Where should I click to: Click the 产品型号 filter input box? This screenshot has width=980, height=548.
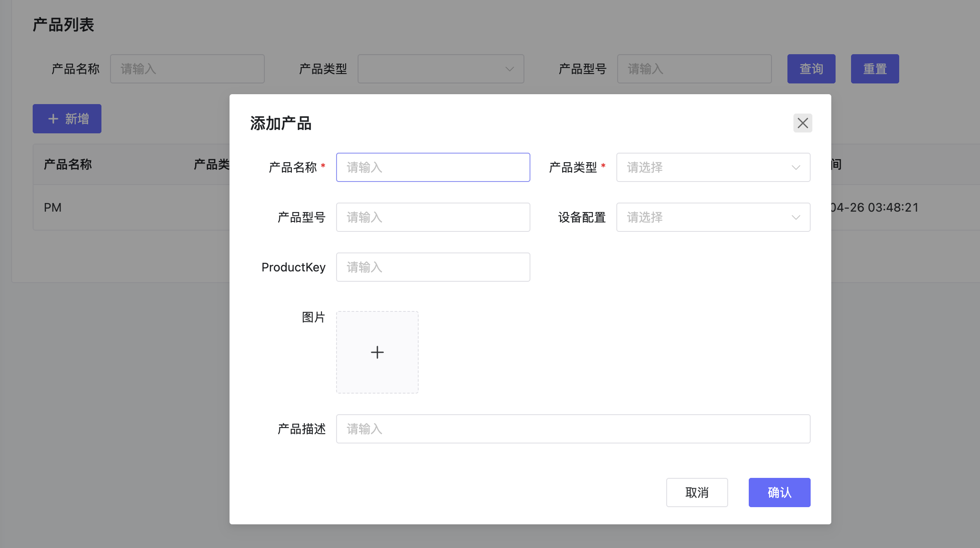tap(694, 69)
